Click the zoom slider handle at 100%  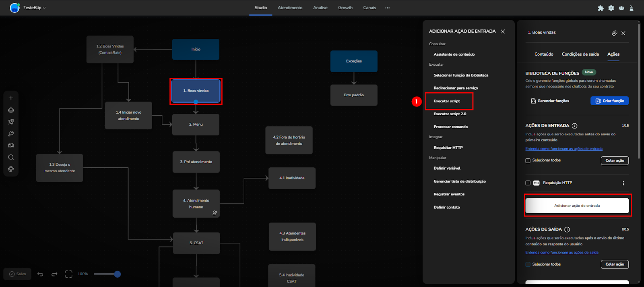(x=118, y=274)
